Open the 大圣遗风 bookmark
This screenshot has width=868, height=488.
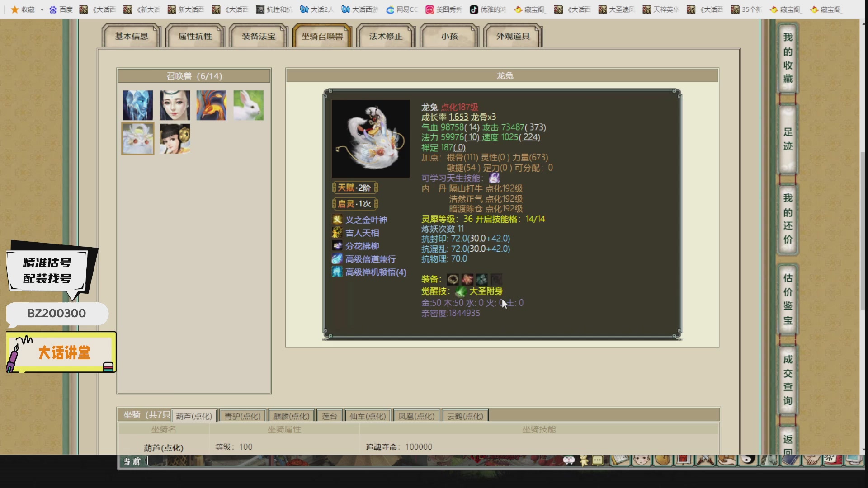click(617, 9)
